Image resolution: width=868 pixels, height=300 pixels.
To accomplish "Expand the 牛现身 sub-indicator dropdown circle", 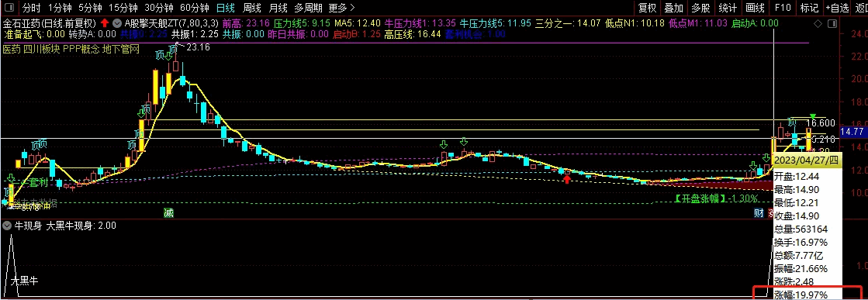I will pos(7,226).
